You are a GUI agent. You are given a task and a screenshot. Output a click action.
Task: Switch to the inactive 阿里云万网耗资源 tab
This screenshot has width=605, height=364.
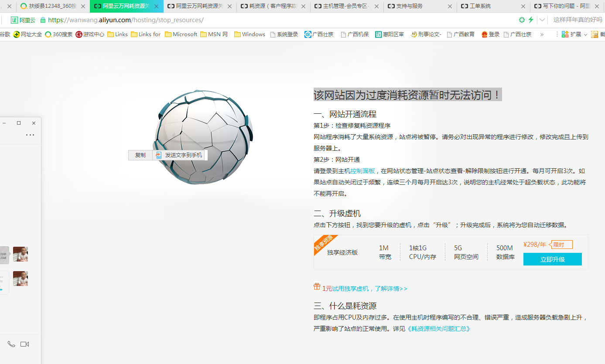tap(199, 6)
